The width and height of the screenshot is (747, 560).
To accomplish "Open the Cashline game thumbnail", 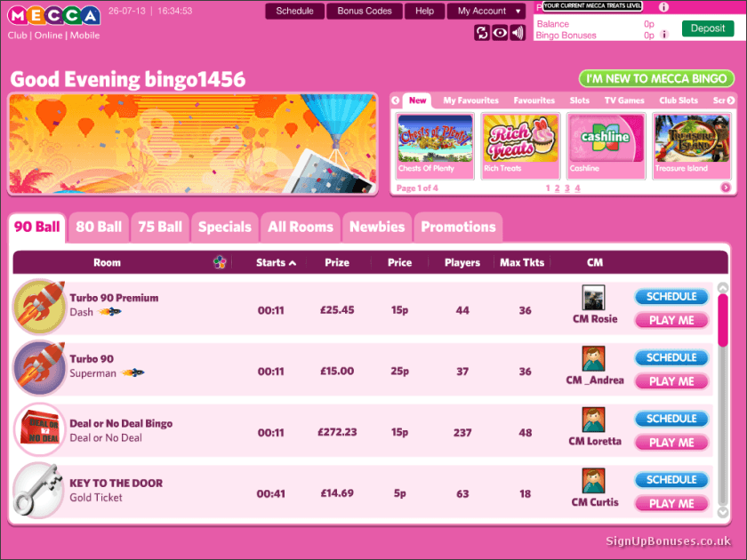I will pyautogui.click(x=606, y=145).
